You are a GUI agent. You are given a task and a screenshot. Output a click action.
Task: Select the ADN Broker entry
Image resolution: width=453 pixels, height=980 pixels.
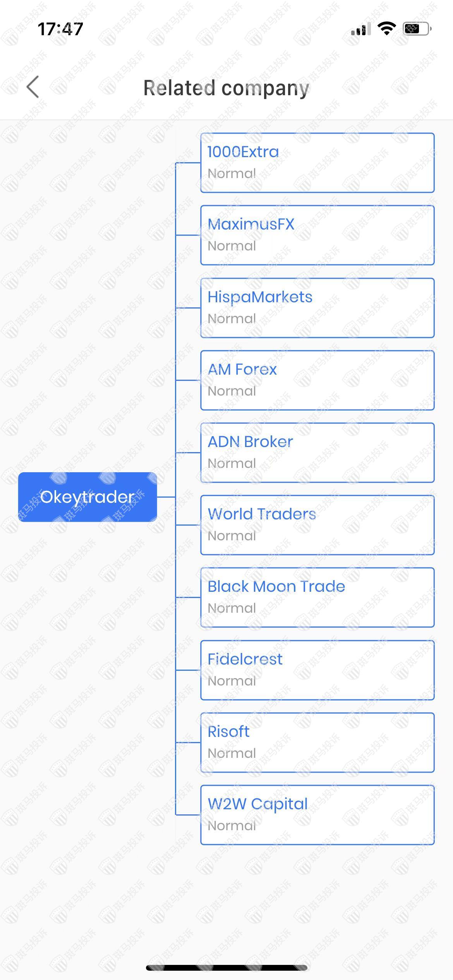317,452
